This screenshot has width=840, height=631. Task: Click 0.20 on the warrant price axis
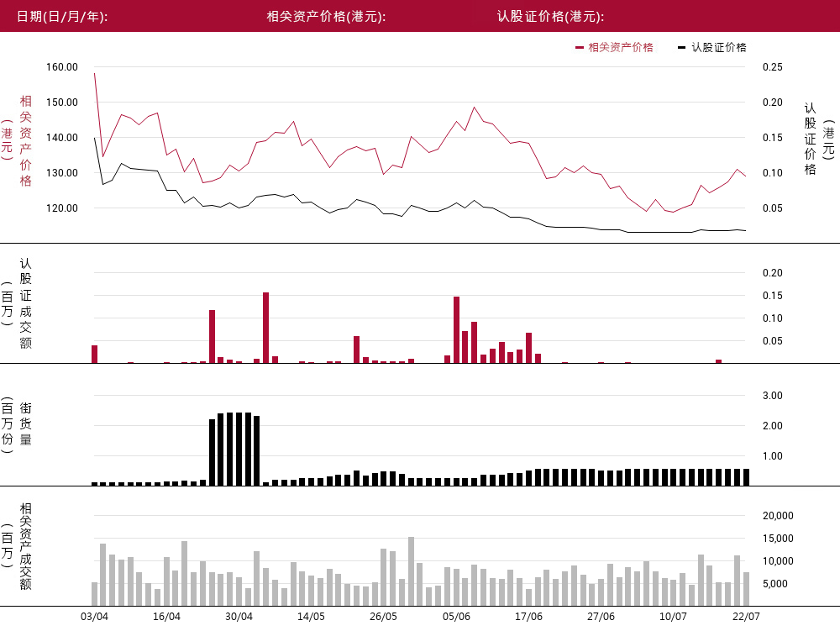773,103
